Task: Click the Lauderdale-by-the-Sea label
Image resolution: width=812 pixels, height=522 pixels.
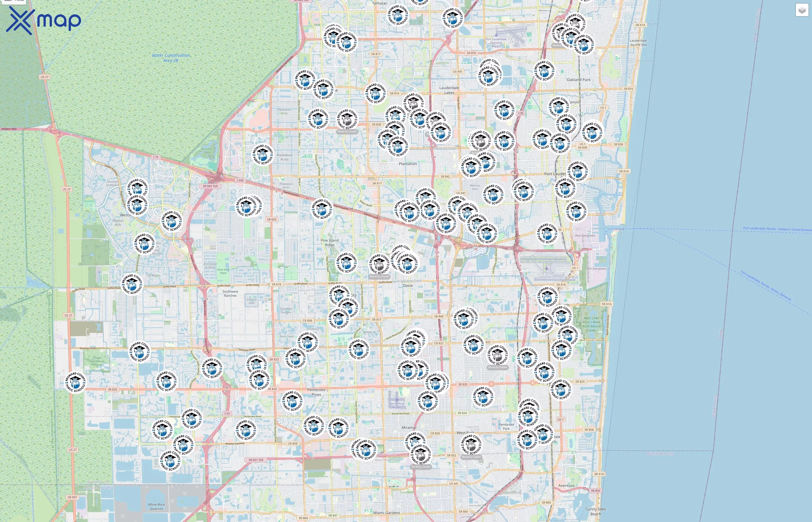Action: [639, 43]
